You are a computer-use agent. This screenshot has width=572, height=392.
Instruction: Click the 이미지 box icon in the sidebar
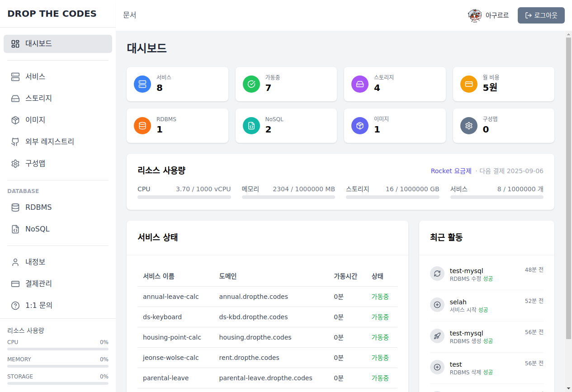14,120
